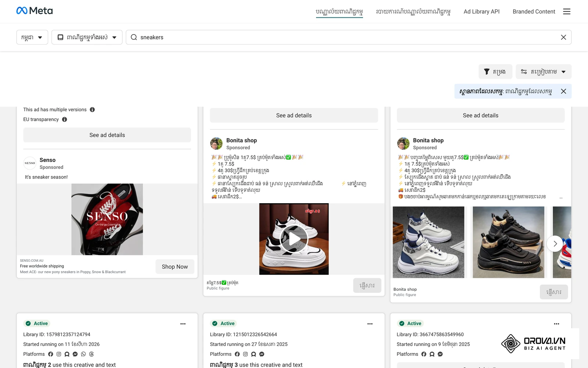Select the Ad Library tab

[339, 12]
